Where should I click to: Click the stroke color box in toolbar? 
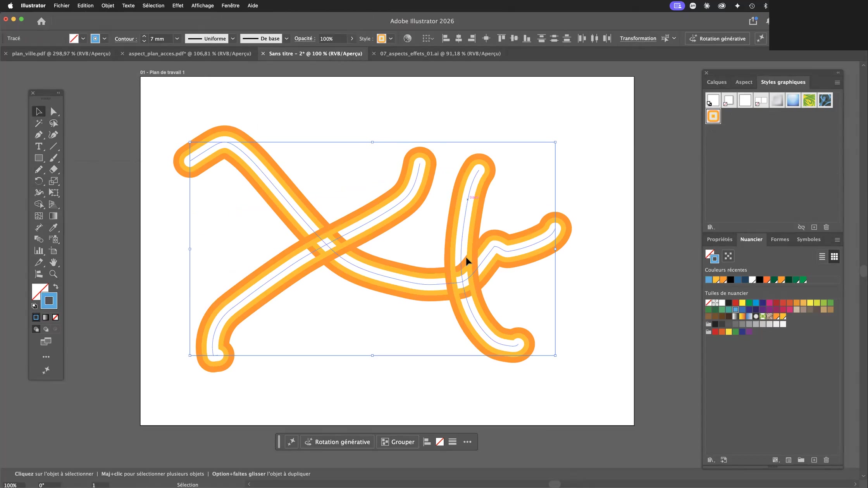49,301
